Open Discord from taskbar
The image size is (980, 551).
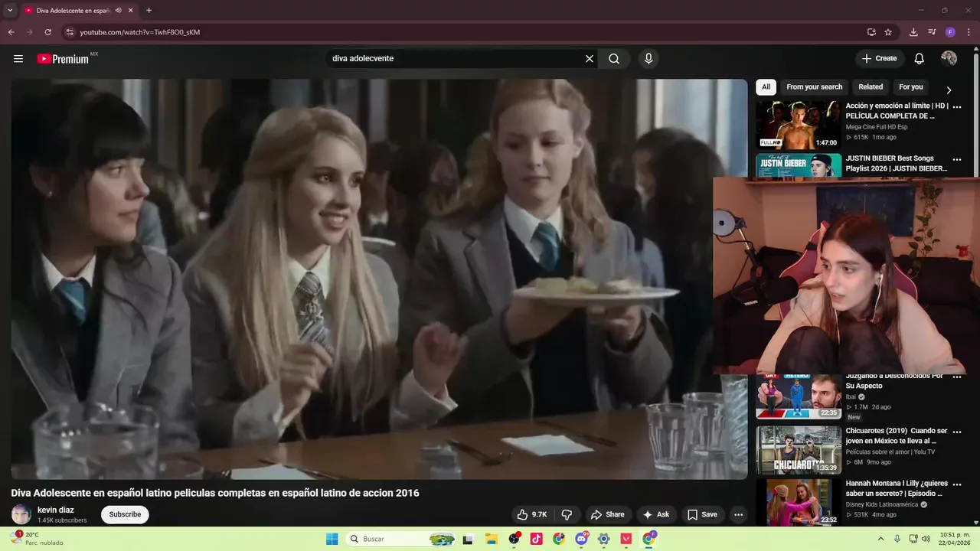click(x=581, y=539)
